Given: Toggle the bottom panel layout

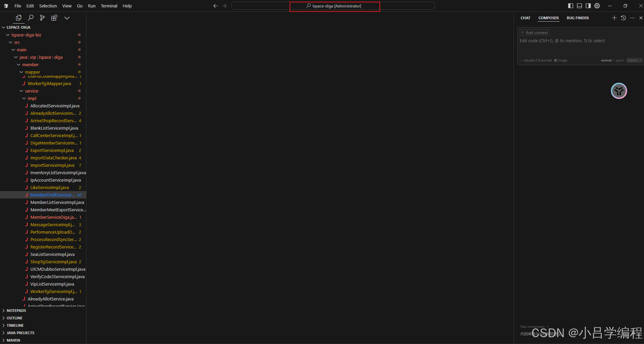Looking at the screenshot, I should [x=580, y=6].
